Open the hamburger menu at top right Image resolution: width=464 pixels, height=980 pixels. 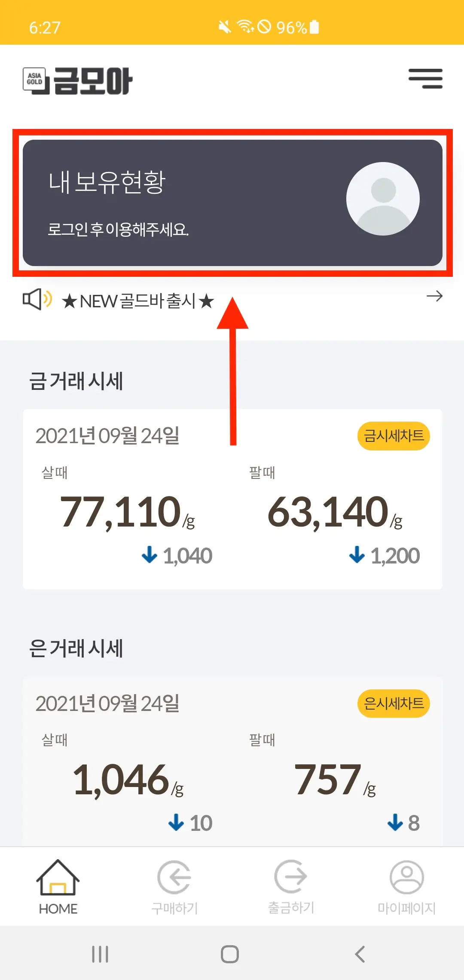tap(426, 80)
